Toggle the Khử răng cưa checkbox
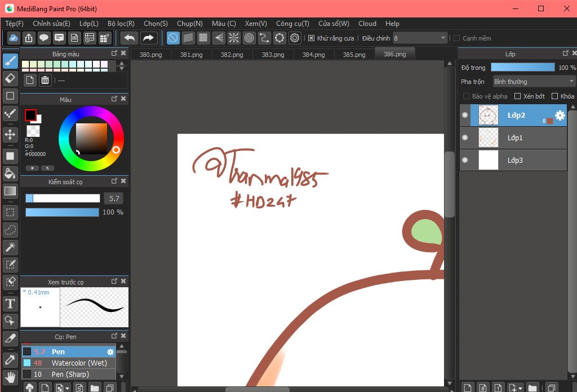This screenshot has height=392, width=577. pyautogui.click(x=311, y=38)
